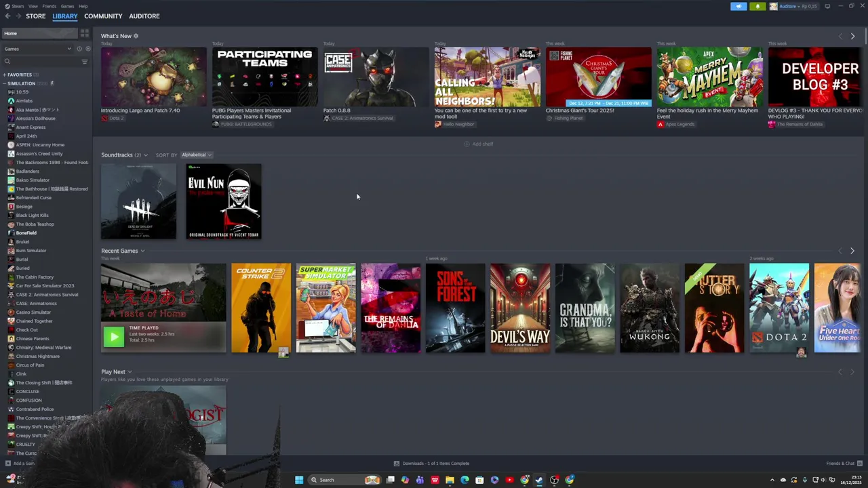Click the Apex Legends icon under Merry Mayhem
Image resolution: width=868 pixels, height=488 pixels.
[x=660, y=124]
